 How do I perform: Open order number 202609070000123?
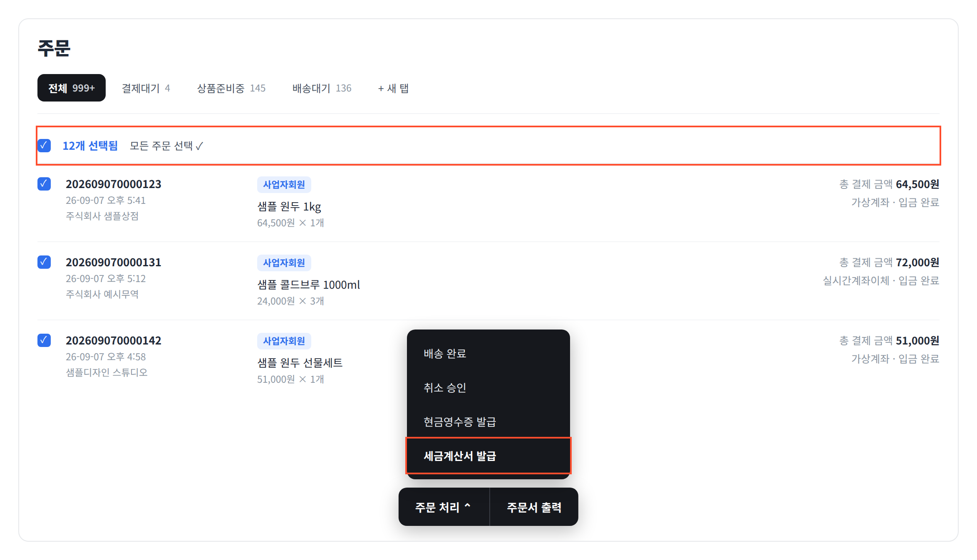114,184
